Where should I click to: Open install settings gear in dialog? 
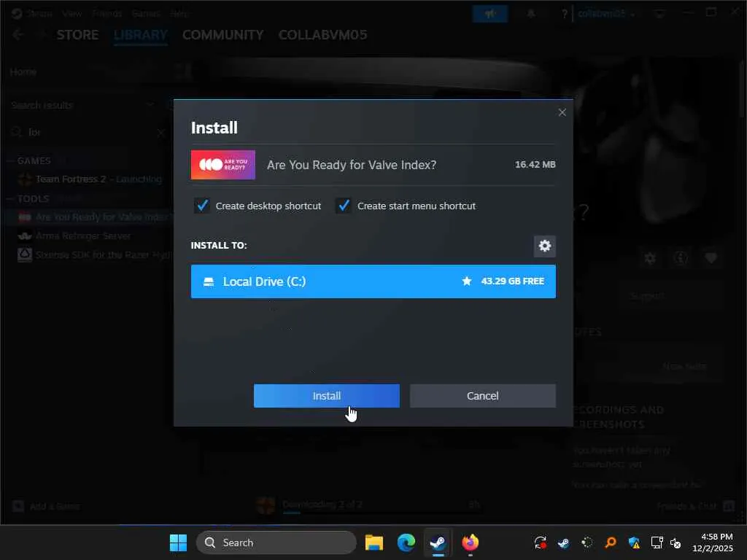544,246
